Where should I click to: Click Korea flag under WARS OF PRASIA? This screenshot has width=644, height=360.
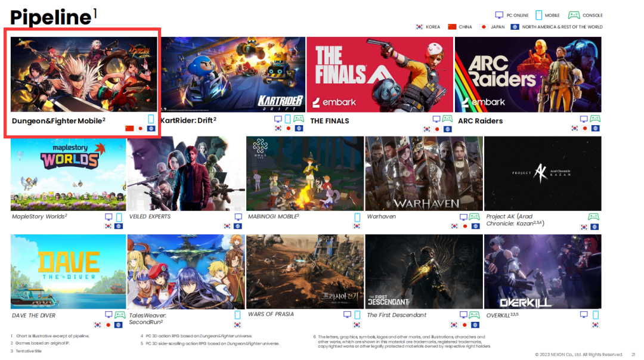click(x=357, y=325)
